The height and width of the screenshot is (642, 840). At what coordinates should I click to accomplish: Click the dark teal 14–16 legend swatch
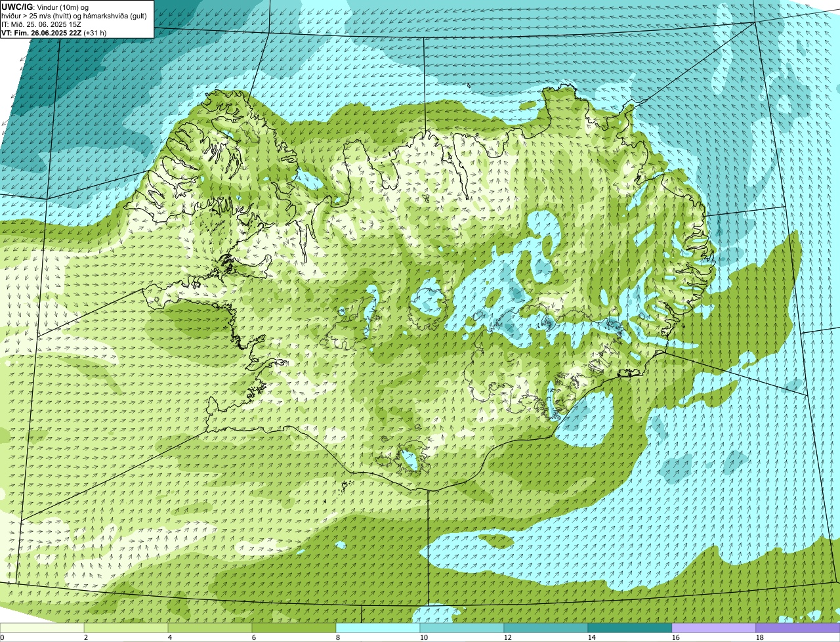tap(630, 628)
